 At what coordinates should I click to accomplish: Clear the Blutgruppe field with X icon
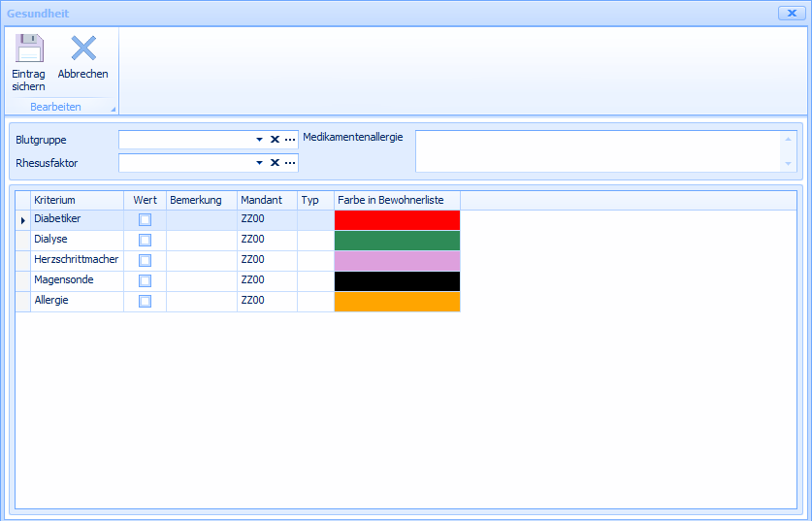pos(275,140)
